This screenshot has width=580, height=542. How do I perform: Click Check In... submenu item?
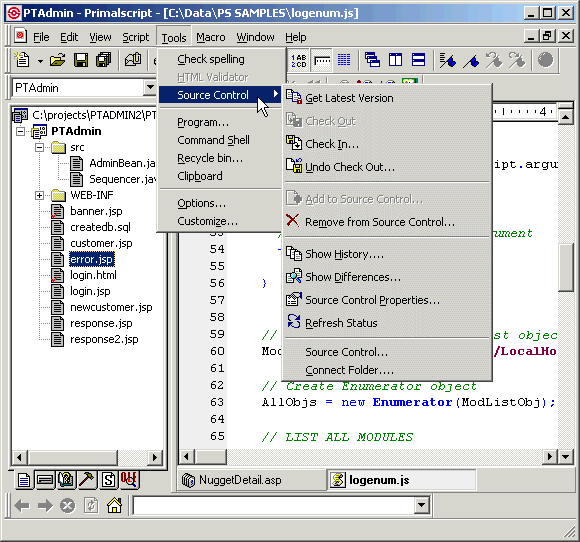388,144
